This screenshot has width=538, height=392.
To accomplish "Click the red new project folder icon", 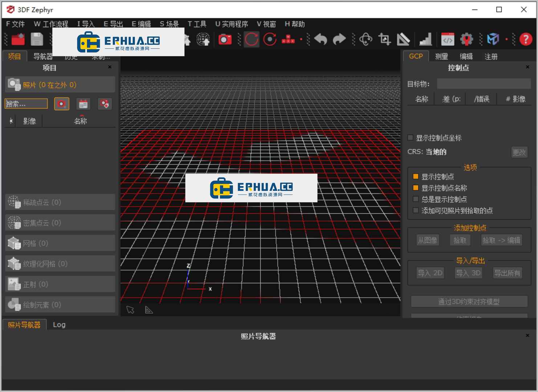I will click(18, 39).
